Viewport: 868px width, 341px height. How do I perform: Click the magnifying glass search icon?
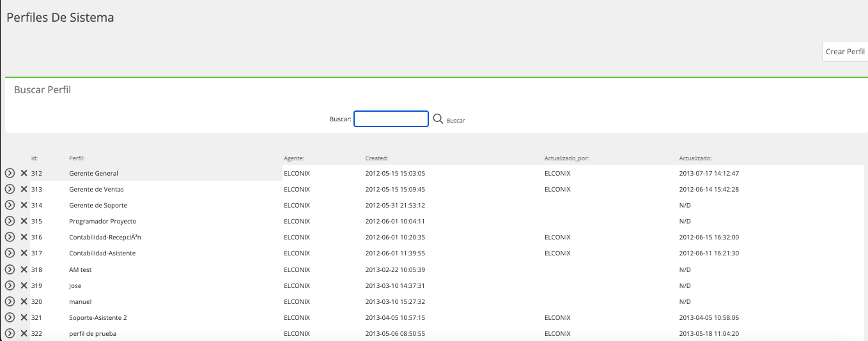click(x=438, y=119)
